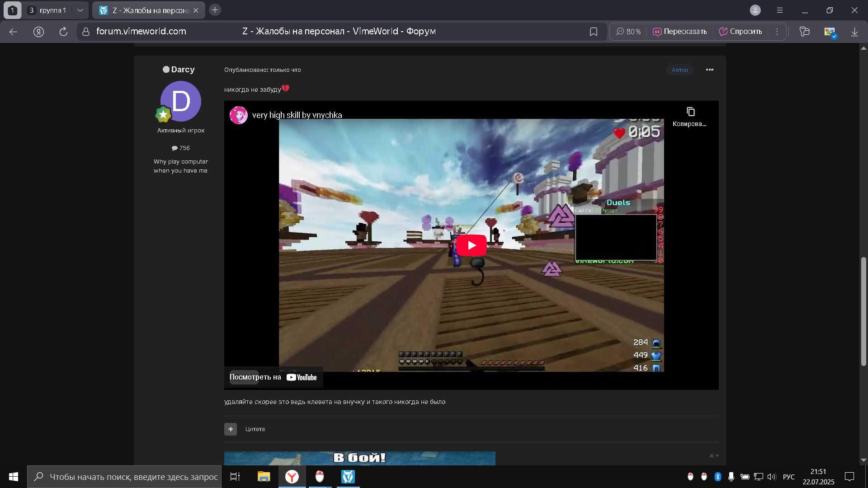The width and height of the screenshot is (868, 488).
Task: Open battery status tray icon
Action: coord(745,477)
